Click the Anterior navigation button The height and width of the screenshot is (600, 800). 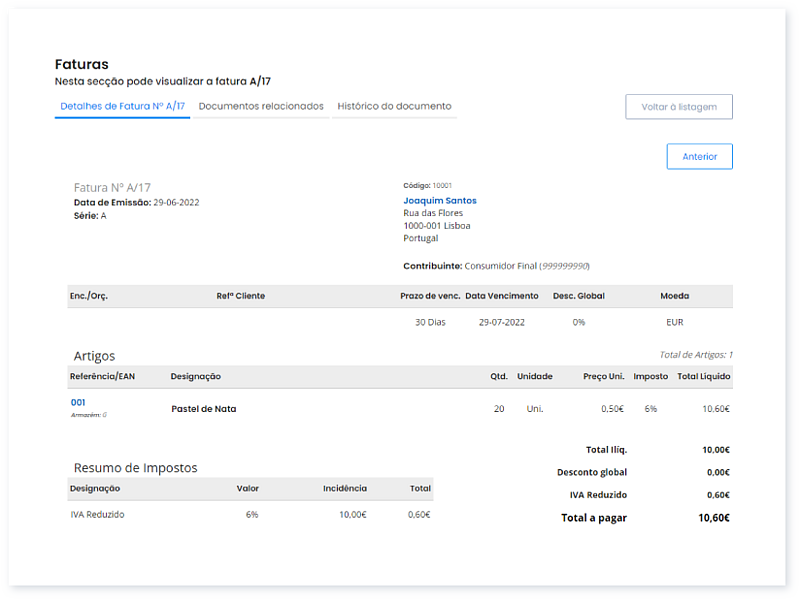pyautogui.click(x=699, y=156)
